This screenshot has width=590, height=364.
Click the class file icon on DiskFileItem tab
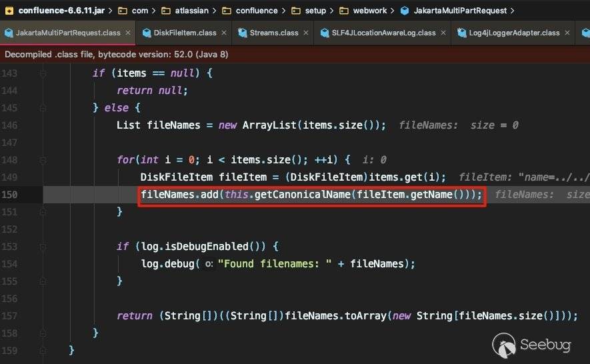(x=147, y=33)
